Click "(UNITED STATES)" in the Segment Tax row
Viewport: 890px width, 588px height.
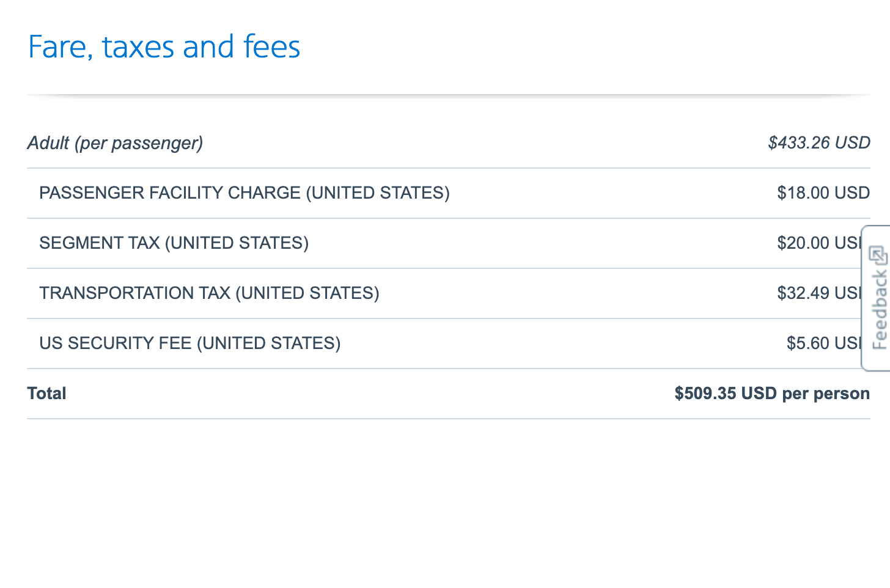[x=237, y=243]
